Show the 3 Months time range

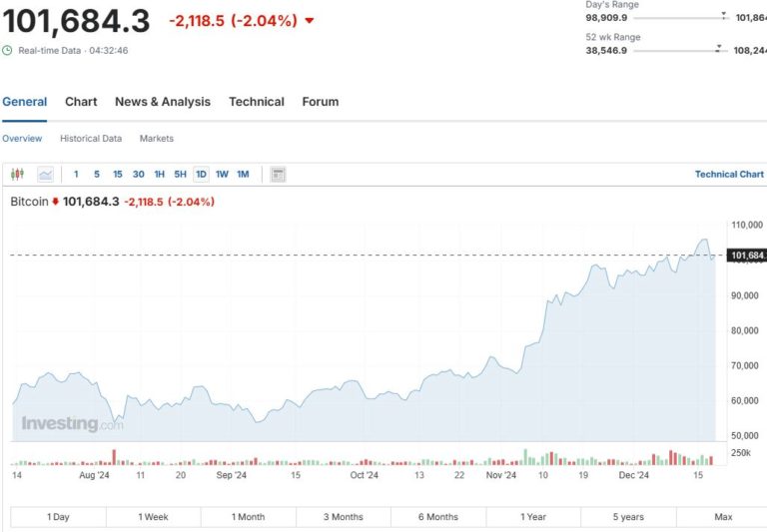pyautogui.click(x=343, y=517)
